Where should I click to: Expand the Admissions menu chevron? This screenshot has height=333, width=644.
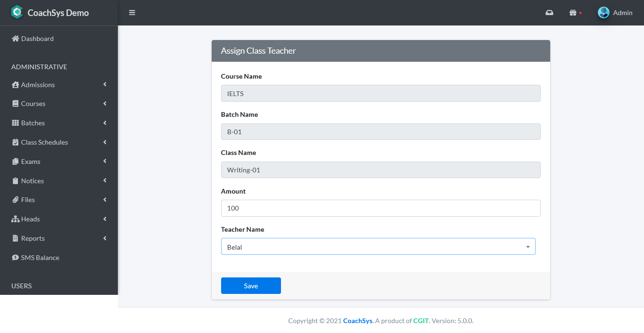(105, 84)
